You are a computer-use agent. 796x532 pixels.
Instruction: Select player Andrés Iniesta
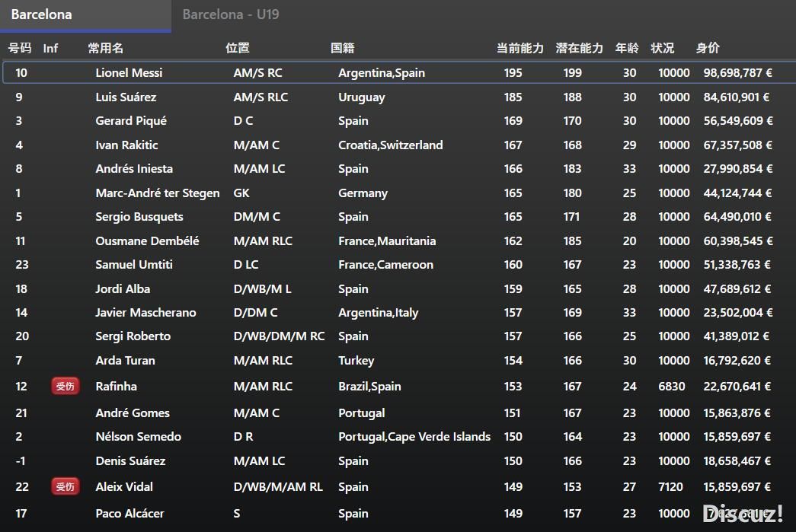pyautogui.click(x=134, y=169)
